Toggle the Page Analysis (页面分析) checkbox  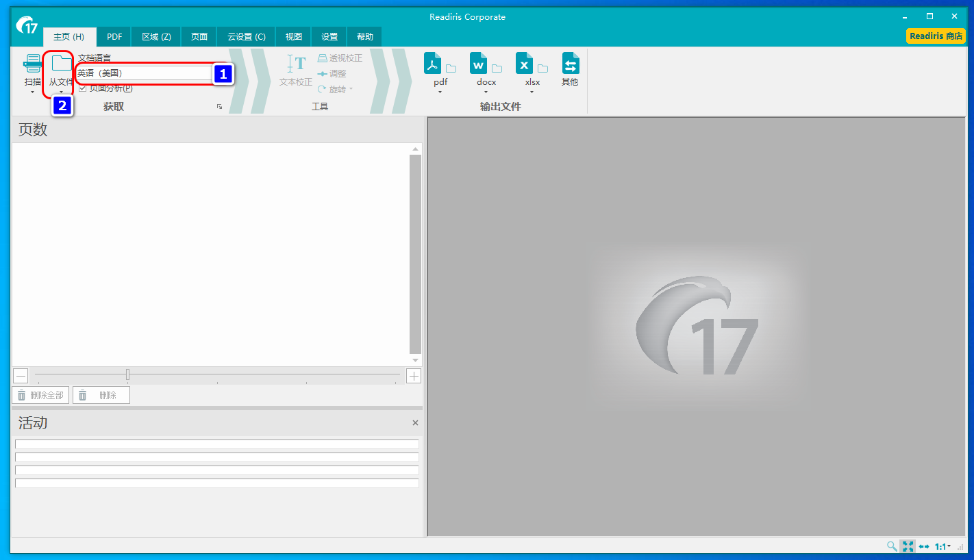pos(82,88)
